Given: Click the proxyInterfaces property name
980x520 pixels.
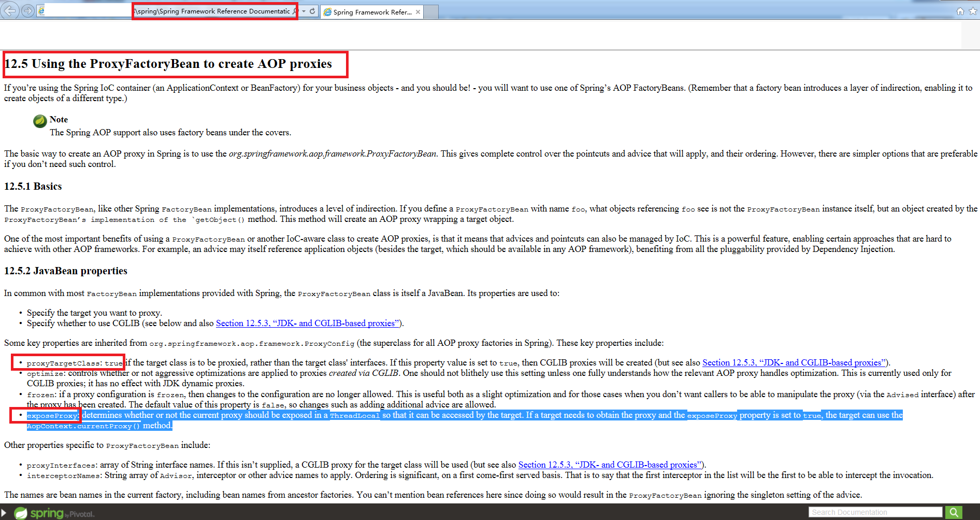Looking at the screenshot, I should [x=62, y=466].
